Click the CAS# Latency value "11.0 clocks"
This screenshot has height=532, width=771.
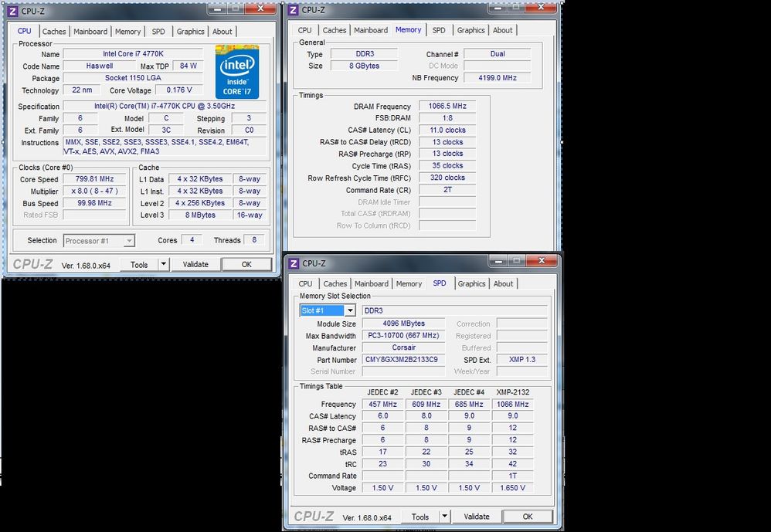pos(447,130)
